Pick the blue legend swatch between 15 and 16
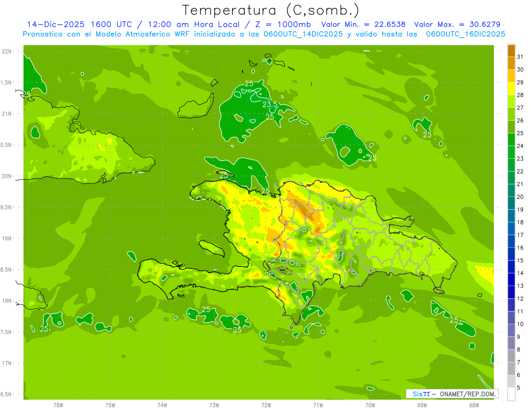 tap(511, 254)
